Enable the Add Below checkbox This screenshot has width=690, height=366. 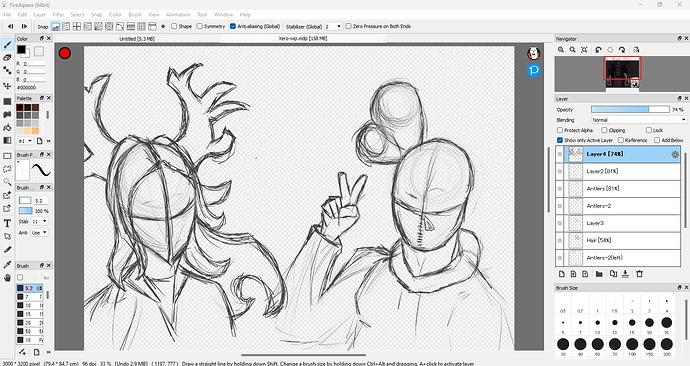(x=657, y=140)
